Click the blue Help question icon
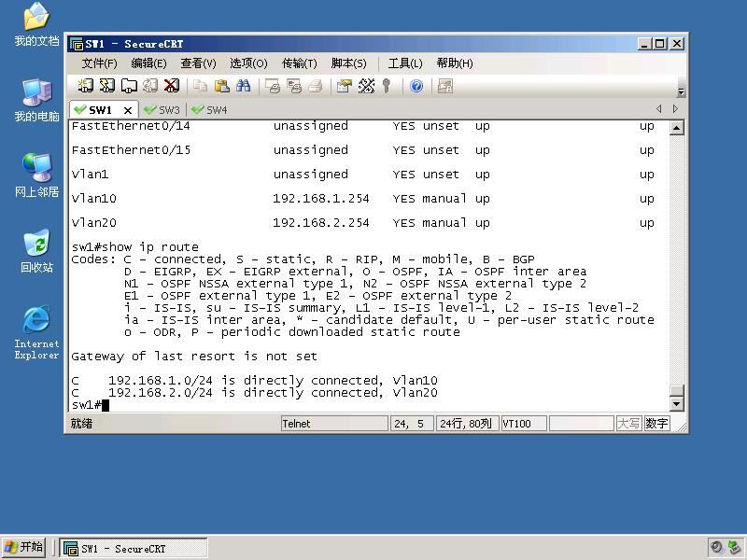The width and height of the screenshot is (747, 560). pos(416,86)
